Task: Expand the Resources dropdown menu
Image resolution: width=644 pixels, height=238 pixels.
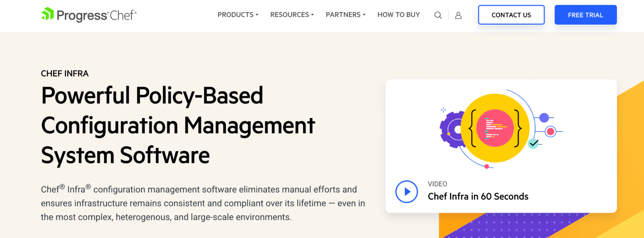Action: point(292,15)
